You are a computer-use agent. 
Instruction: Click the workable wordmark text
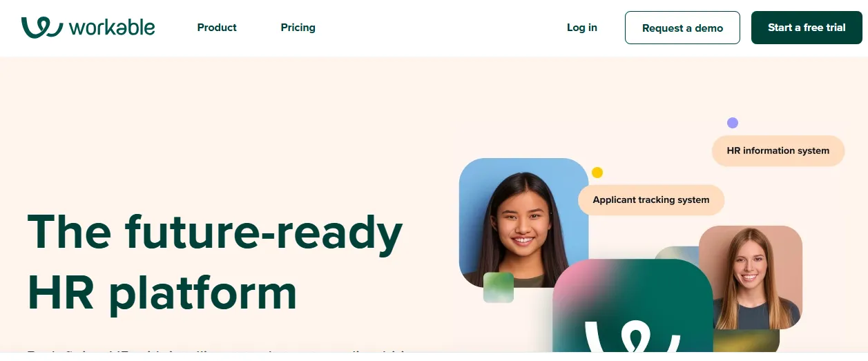pyautogui.click(x=112, y=28)
